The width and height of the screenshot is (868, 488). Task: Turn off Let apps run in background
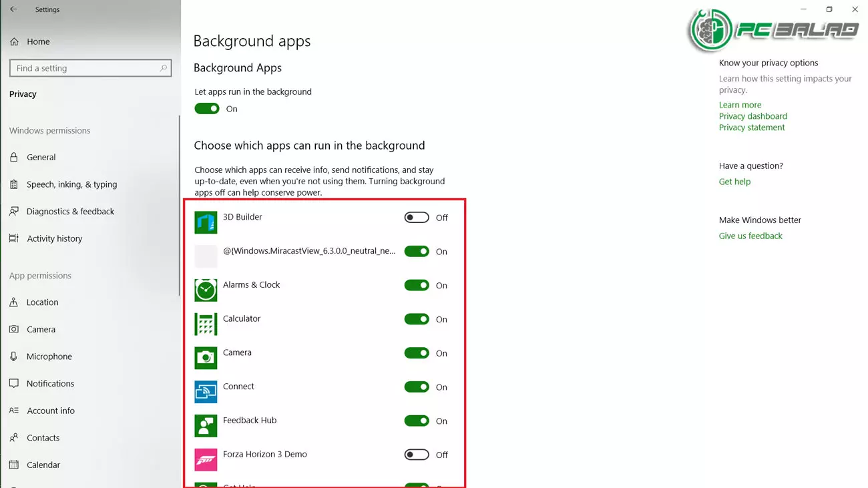[207, 109]
